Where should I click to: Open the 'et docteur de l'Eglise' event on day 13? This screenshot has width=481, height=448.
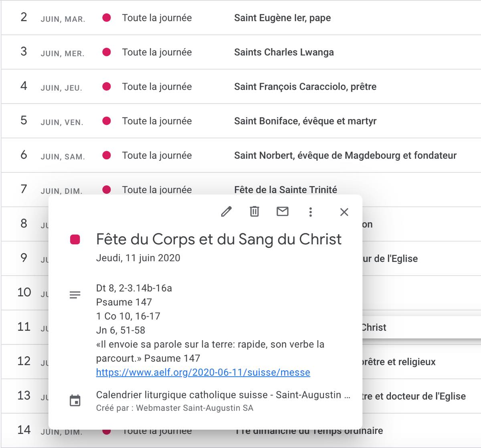click(x=414, y=396)
